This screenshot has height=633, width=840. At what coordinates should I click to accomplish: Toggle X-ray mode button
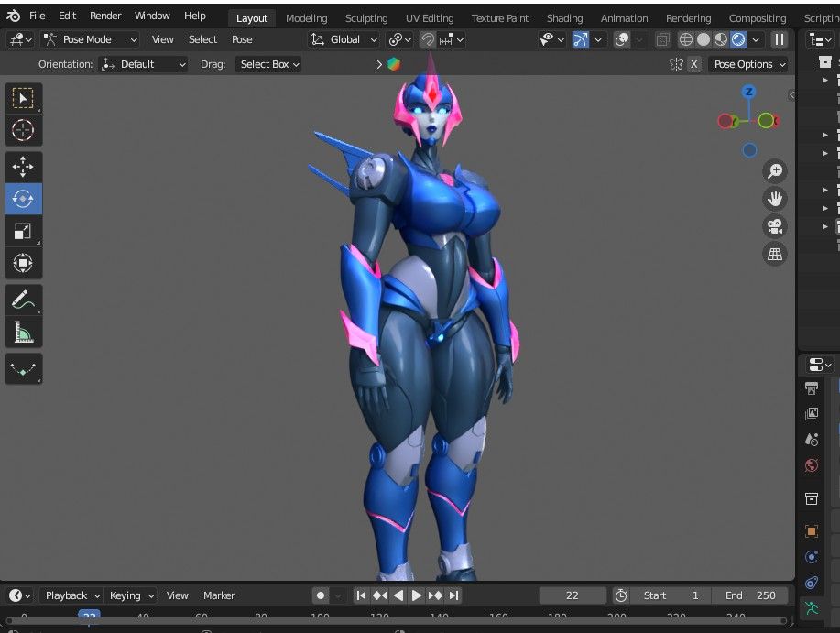coord(662,39)
